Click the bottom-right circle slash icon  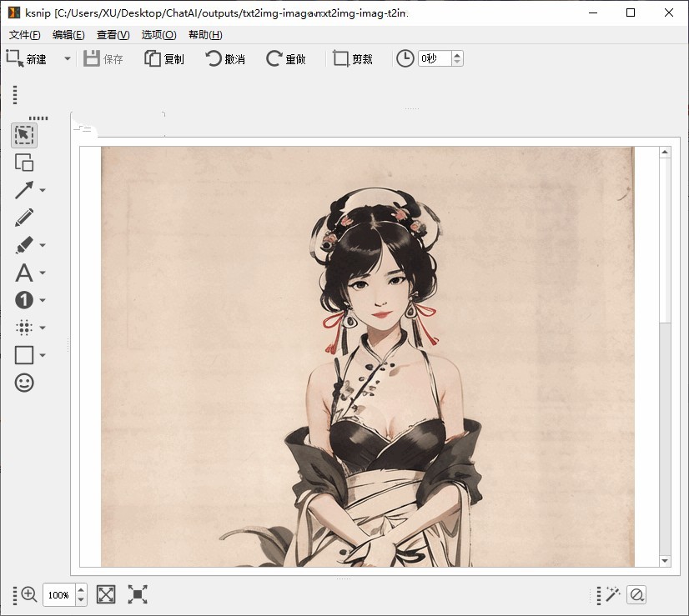point(636,594)
